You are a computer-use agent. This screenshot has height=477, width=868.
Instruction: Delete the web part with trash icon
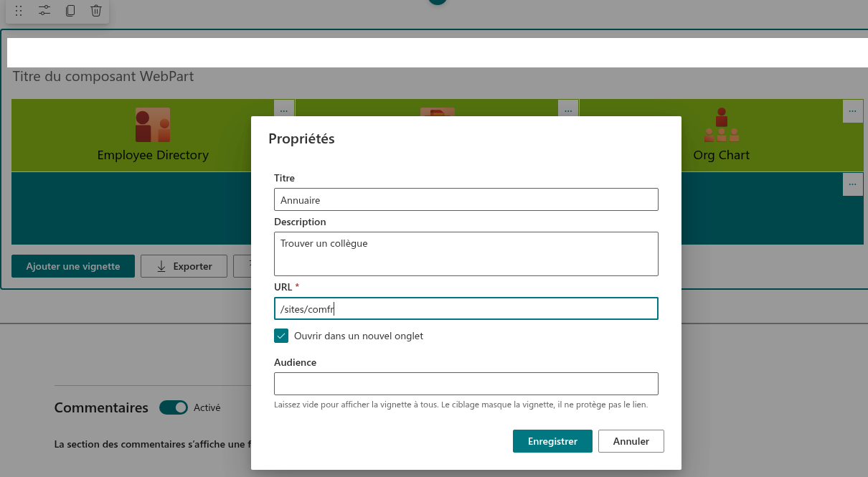point(96,11)
